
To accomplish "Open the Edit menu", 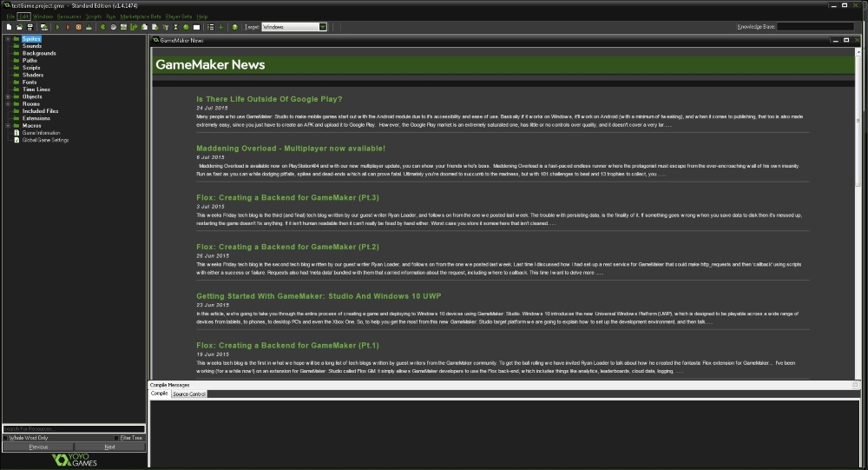I will click(23, 17).
